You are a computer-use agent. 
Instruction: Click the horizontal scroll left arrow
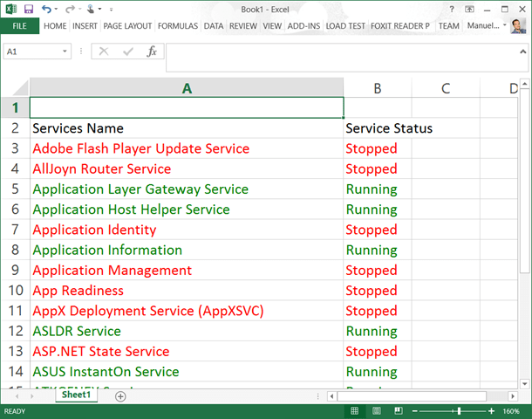pos(331,396)
